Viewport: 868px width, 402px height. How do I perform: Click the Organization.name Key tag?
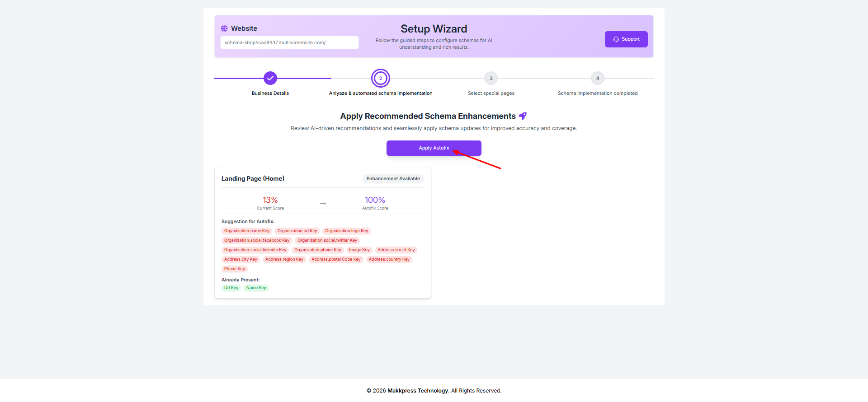pyautogui.click(x=246, y=231)
